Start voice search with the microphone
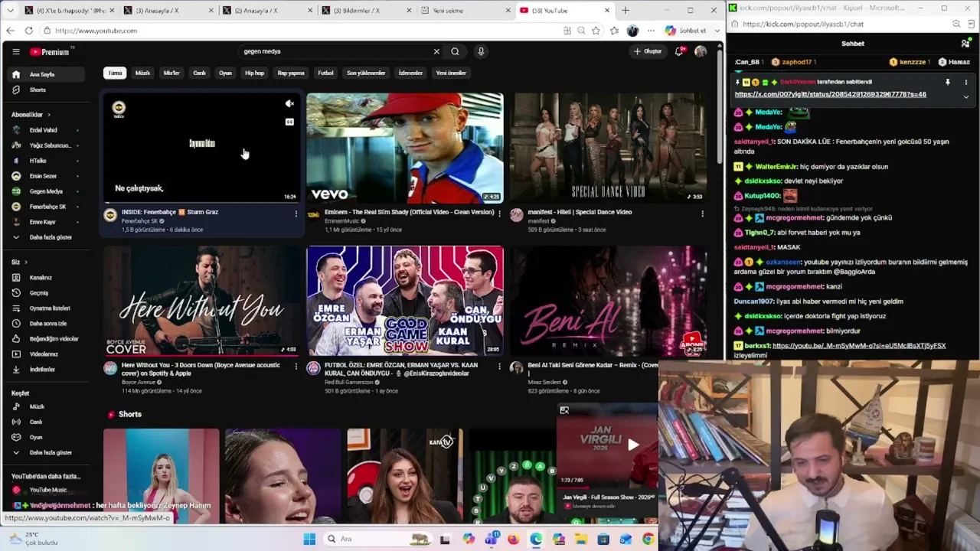 481,51
